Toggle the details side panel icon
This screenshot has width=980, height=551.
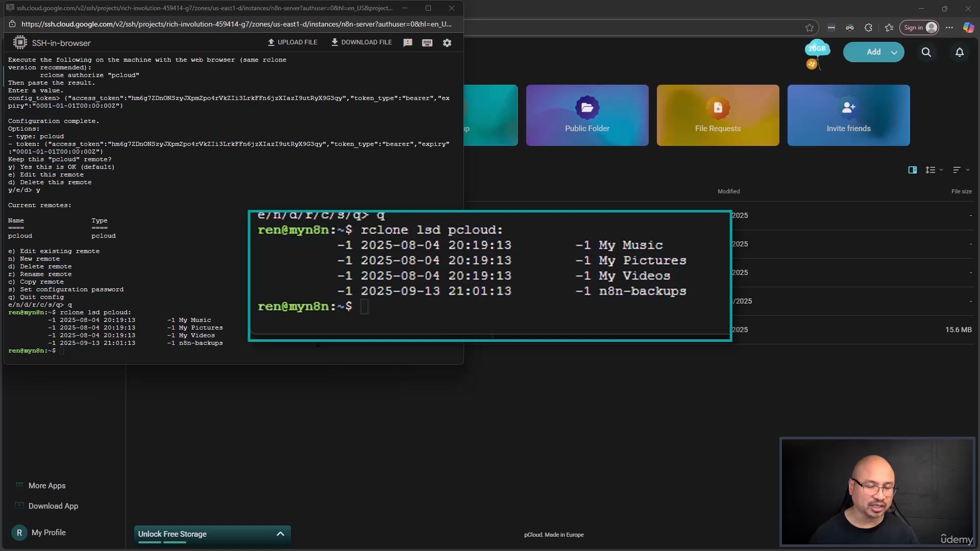tap(913, 170)
